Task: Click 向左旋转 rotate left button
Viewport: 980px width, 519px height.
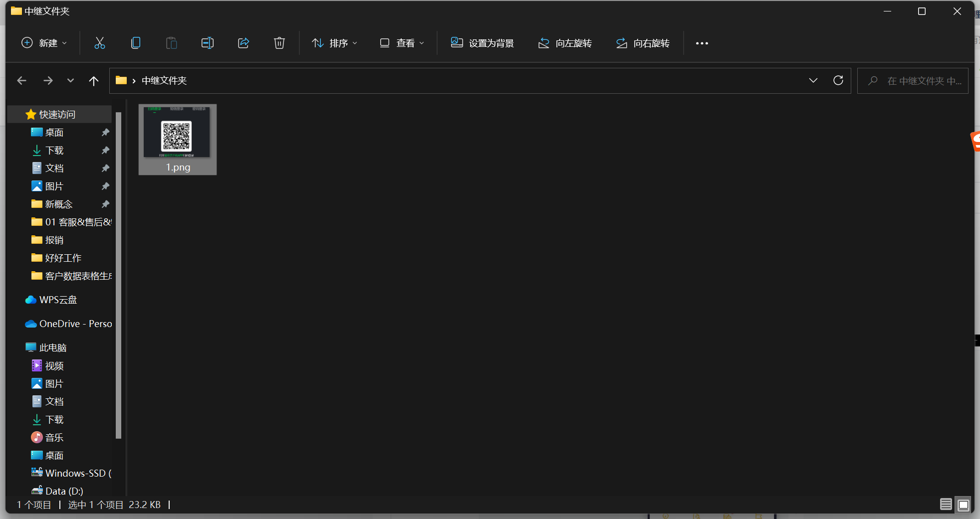Action: coord(565,43)
